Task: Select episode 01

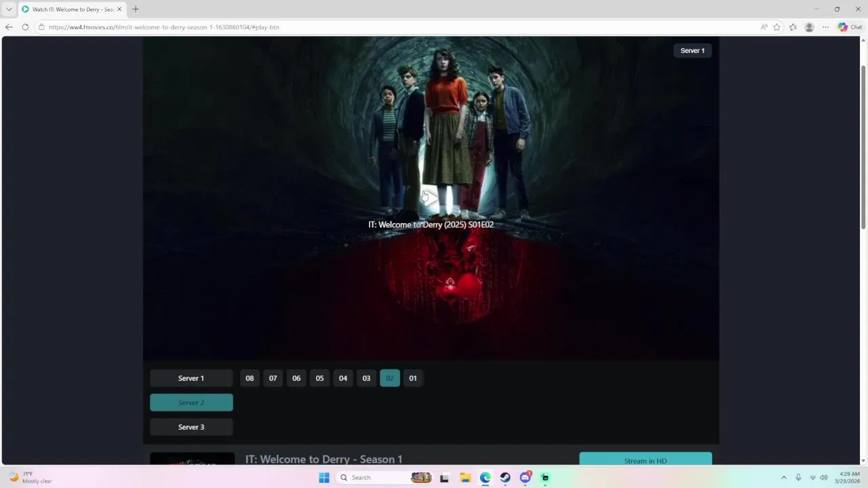Action: coord(413,378)
